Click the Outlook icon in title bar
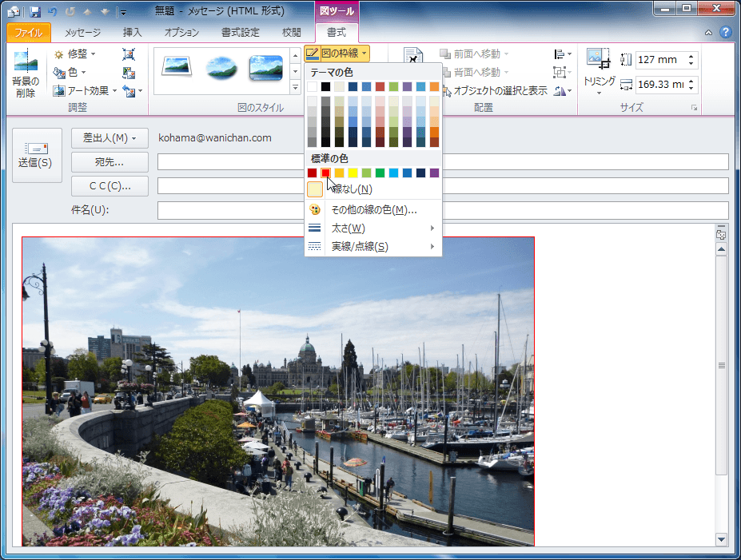 click(x=14, y=11)
